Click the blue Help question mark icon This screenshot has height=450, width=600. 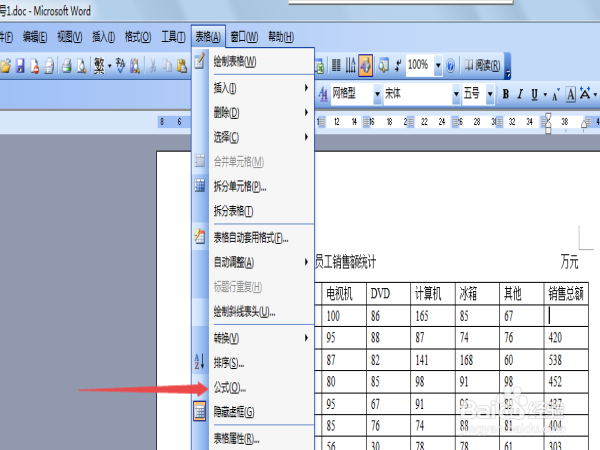click(x=451, y=66)
